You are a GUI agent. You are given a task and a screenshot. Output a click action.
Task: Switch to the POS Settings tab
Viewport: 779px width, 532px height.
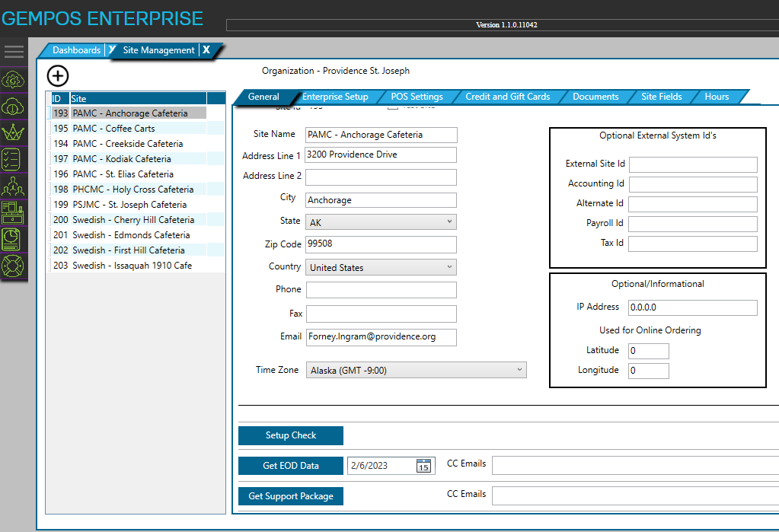(417, 97)
